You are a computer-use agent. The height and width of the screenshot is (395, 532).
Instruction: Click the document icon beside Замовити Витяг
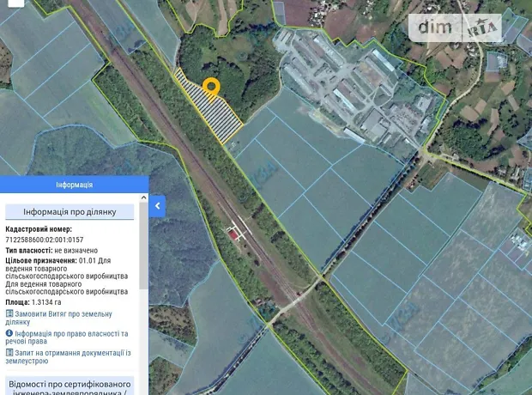(9, 314)
